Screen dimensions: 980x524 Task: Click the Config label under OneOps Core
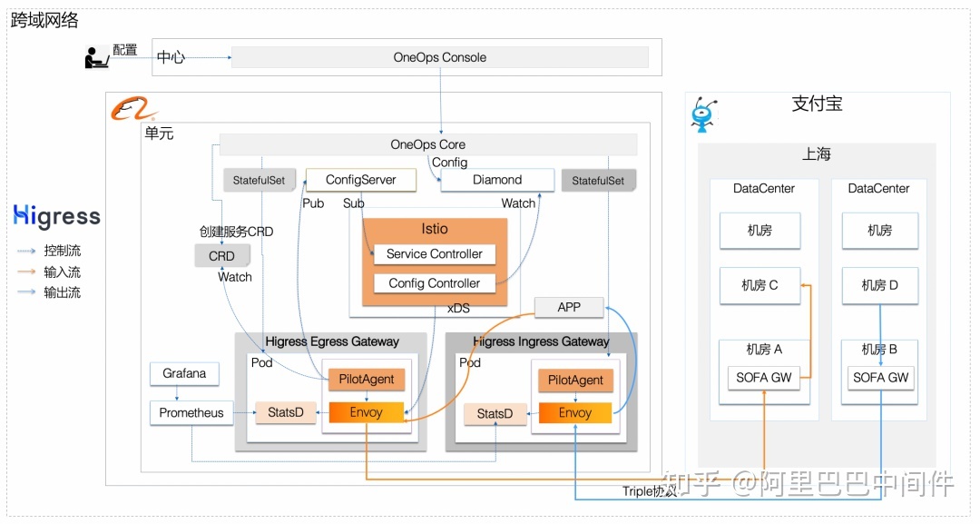point(449,163)
